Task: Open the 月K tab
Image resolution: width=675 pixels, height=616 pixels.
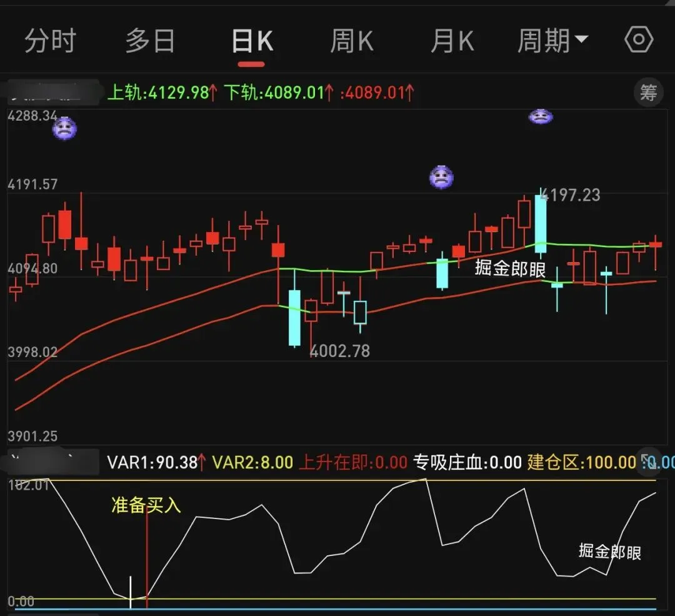Action: click(x=452, y=41)
